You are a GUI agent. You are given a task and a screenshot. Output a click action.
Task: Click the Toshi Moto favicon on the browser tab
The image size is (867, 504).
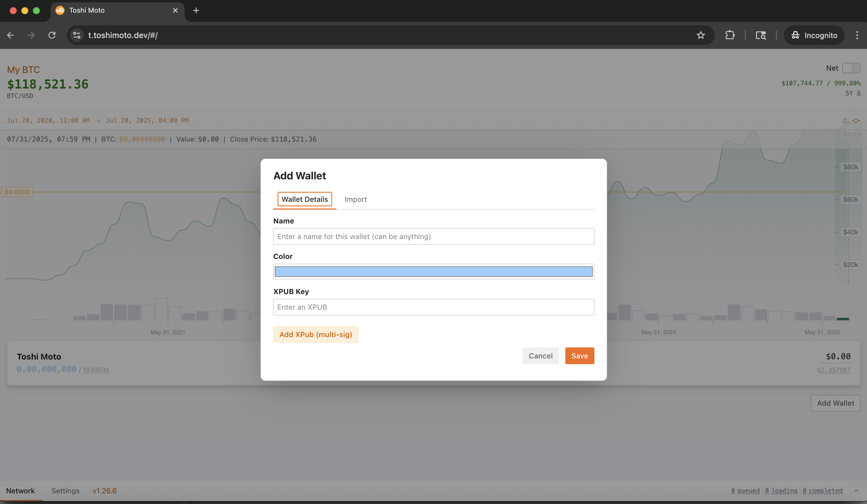point(60,10)
